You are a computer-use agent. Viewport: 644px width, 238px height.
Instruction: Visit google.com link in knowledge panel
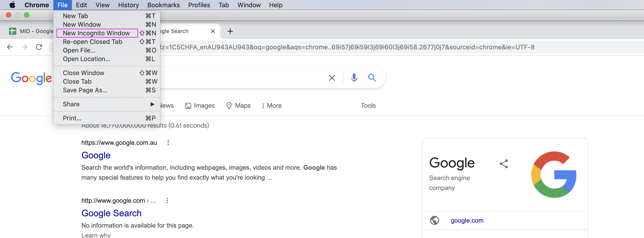[x=467, y=221]
